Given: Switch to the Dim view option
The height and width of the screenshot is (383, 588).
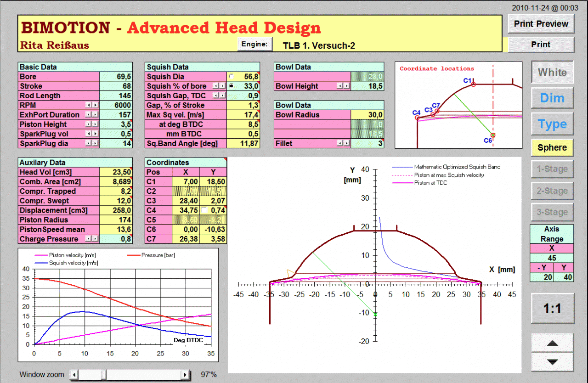Looking at the screenshot, I should tap(552, 98).
